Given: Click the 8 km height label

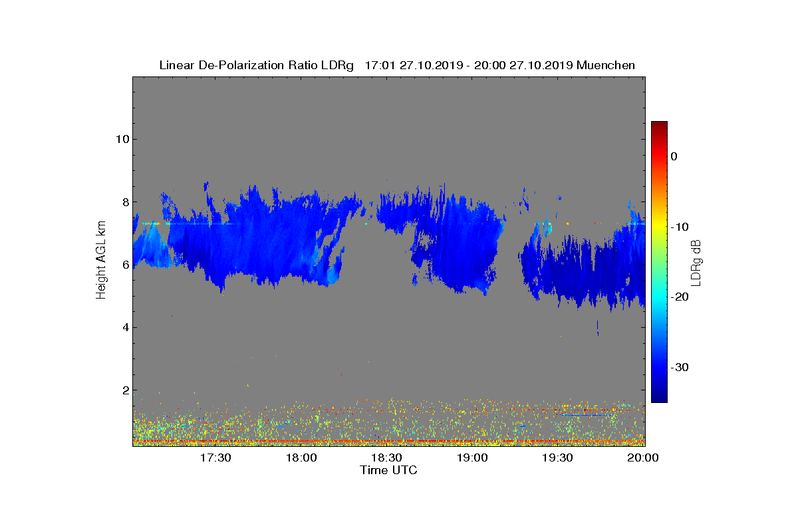Looking at the screenshot, I should point(124,201).
